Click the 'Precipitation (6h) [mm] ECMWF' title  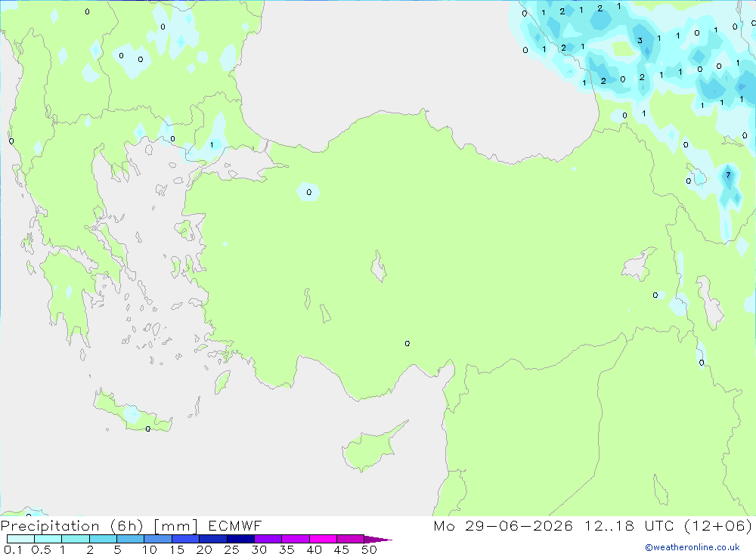coord(131,526)
